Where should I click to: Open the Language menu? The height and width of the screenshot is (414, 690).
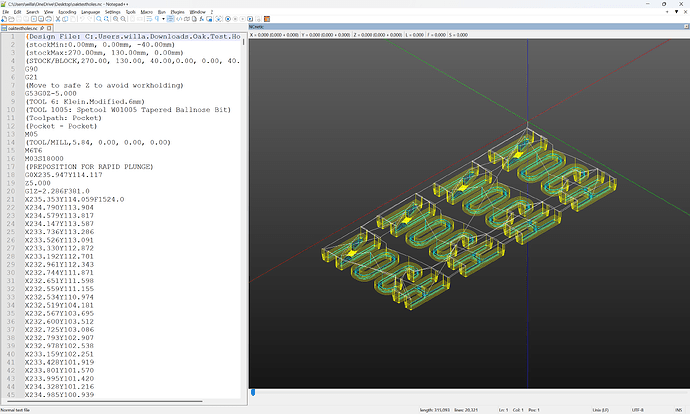click(x=91, y=12)
